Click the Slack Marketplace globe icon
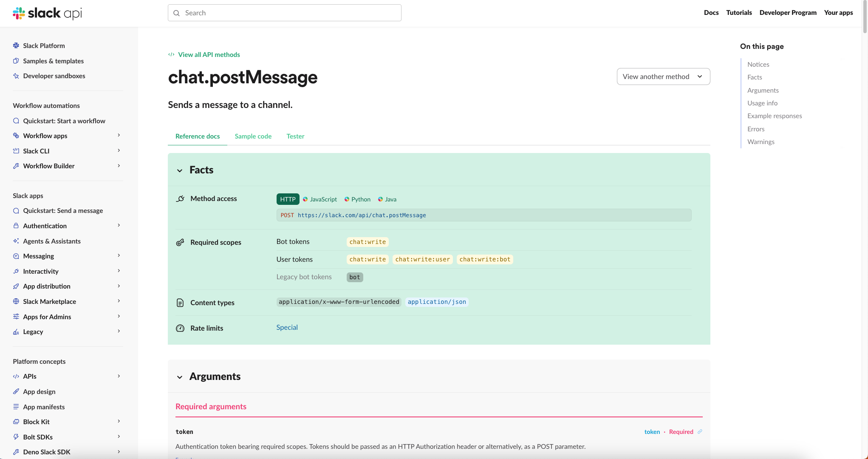868x459 pixels. [x=16, y=301]
